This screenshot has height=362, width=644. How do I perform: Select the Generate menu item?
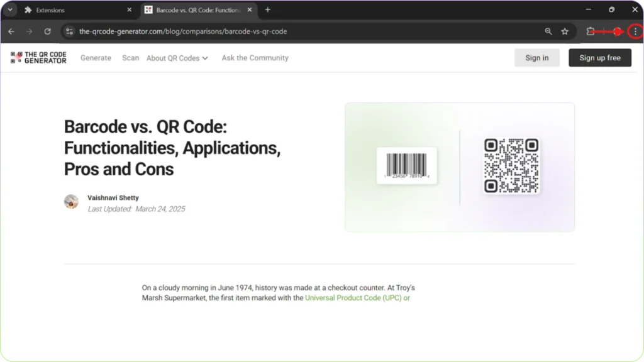(x=96, y=57)
